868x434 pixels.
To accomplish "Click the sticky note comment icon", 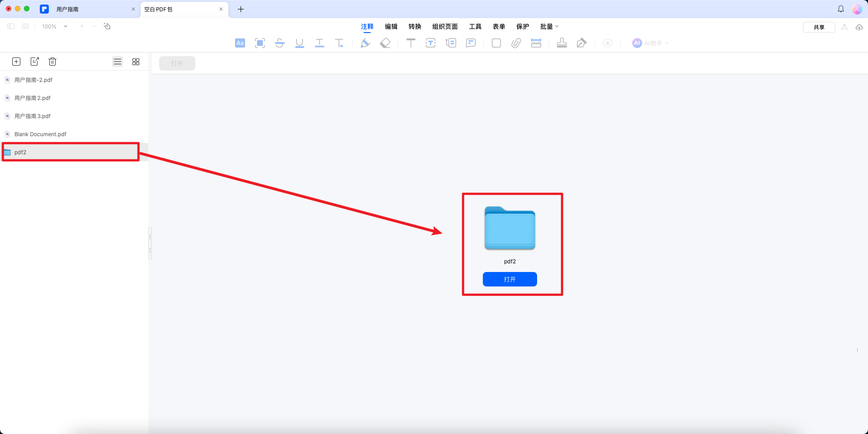I will pyautogui.click(x=471, y=43).
